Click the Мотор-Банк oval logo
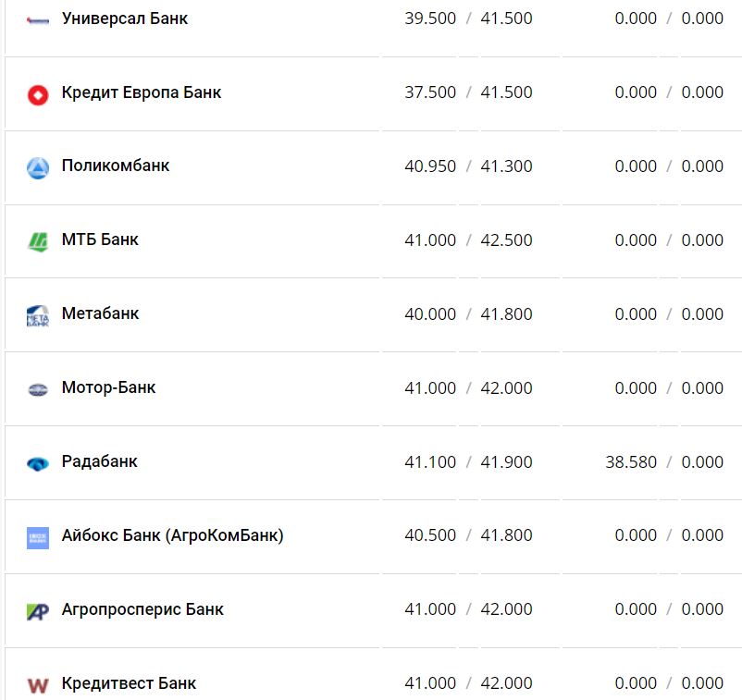Viewport: 742px width, 700px height. tap(38, 389)
